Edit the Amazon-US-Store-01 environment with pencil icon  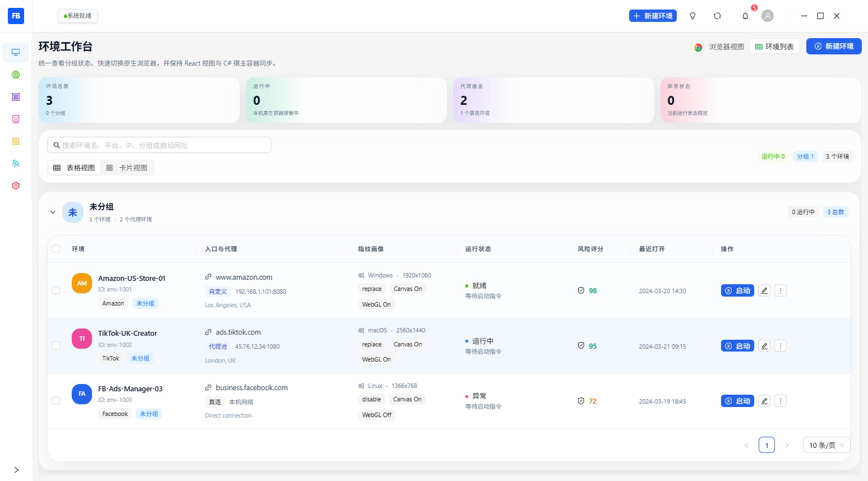coord(764,290)
